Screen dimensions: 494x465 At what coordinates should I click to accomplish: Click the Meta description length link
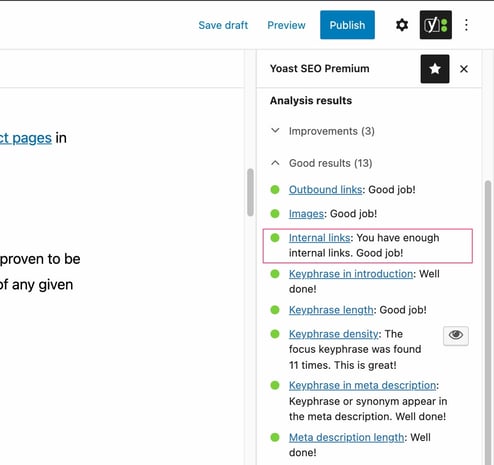pyautogui.click(x=346, y=437)
